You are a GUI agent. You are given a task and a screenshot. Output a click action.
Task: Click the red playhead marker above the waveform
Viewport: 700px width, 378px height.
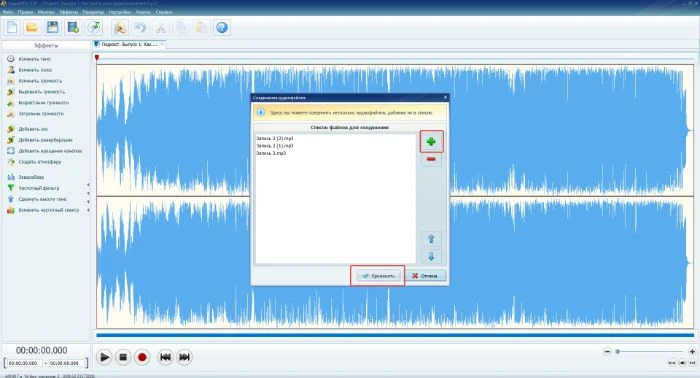[96, 58]
